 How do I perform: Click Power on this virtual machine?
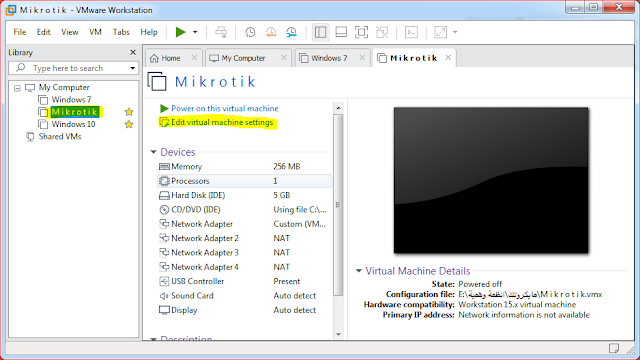pos(224,108)
